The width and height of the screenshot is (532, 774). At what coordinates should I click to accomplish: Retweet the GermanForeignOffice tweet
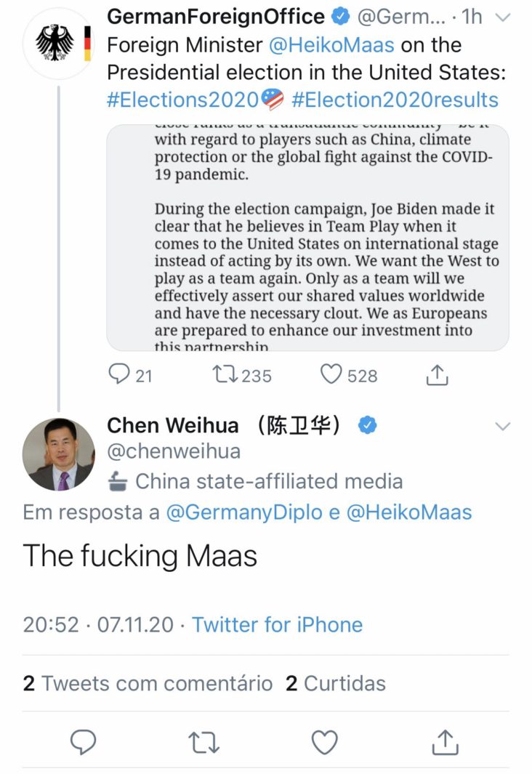coord(220,374)
